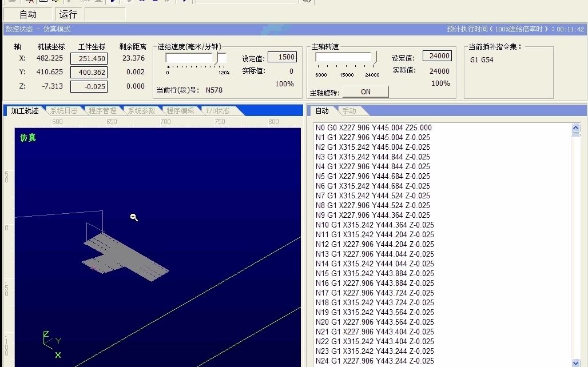Click the magnifier icon at the toolbar's right end
Screen dimensions: 588x367
307,3
